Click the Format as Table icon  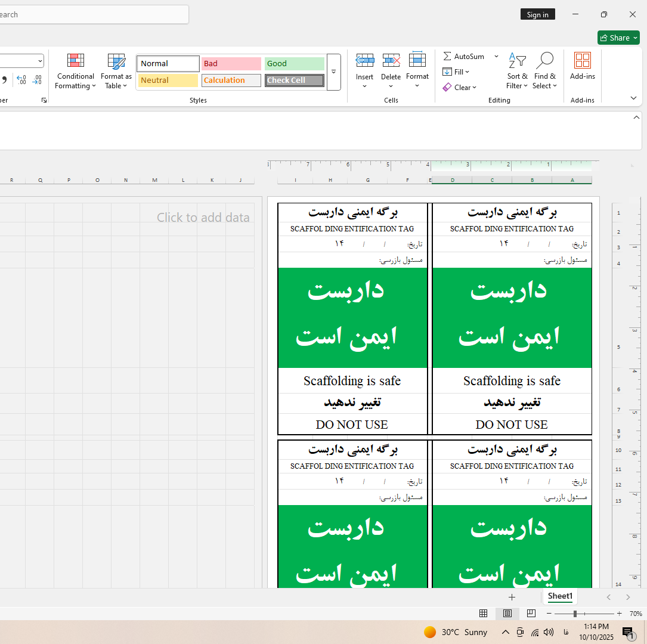point(116,61)
